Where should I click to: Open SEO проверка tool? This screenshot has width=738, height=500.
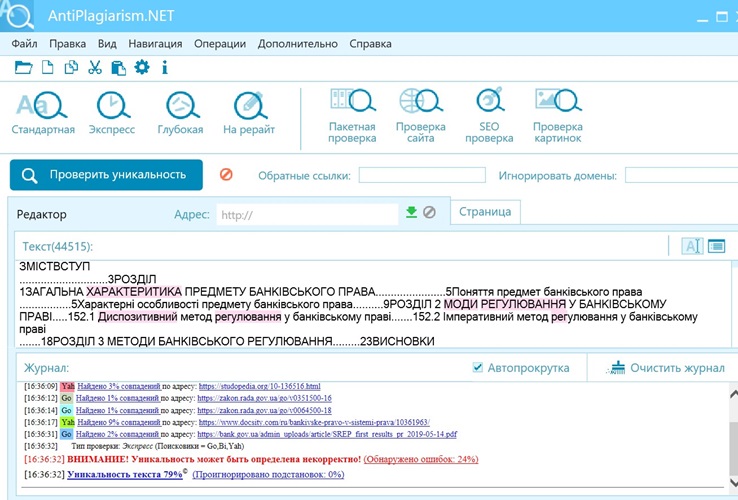489,116
